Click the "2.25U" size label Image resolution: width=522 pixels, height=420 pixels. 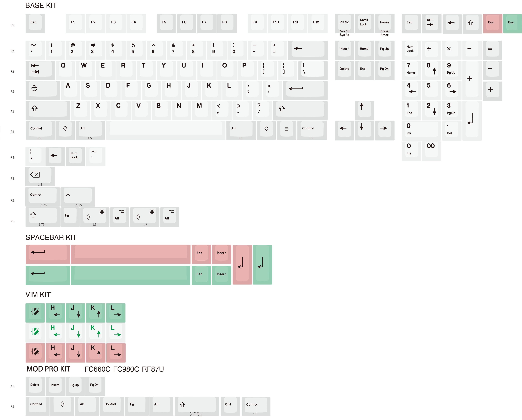pyautogui.click(x=196, y=414)
